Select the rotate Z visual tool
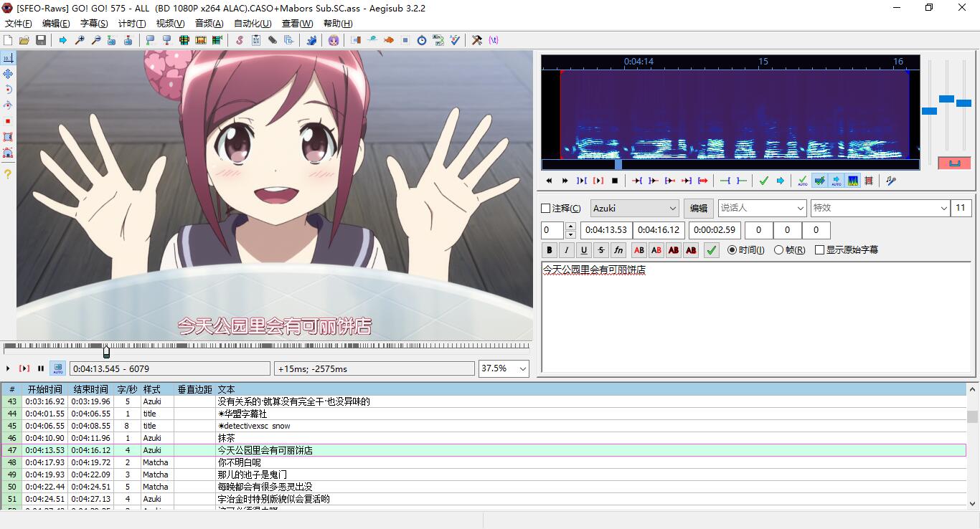This screenshot has height=529, width=980. coord(8,90)
